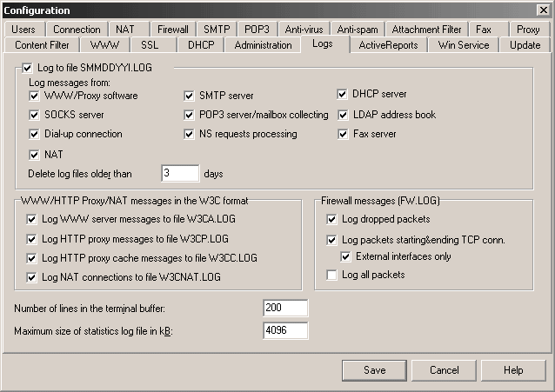Toggle Log to file SMMDDYYI.LOG checkbox

(x=27, y=67)
